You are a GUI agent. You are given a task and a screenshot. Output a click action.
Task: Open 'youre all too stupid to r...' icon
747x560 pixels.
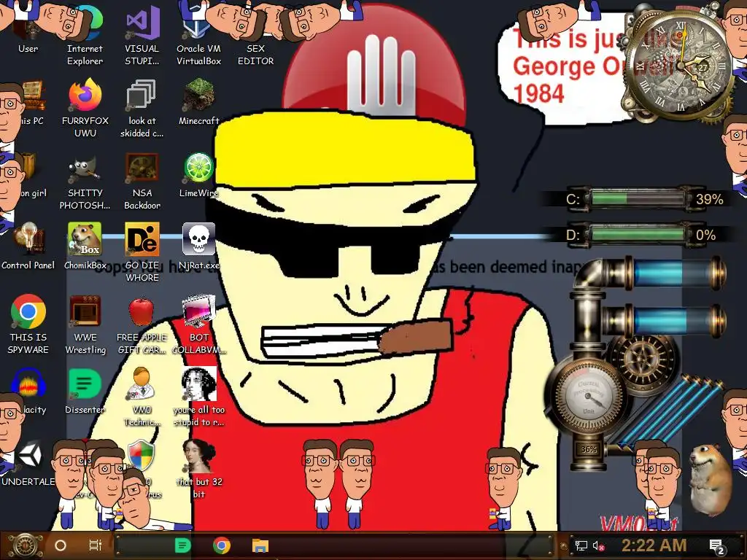coord(198,397)
